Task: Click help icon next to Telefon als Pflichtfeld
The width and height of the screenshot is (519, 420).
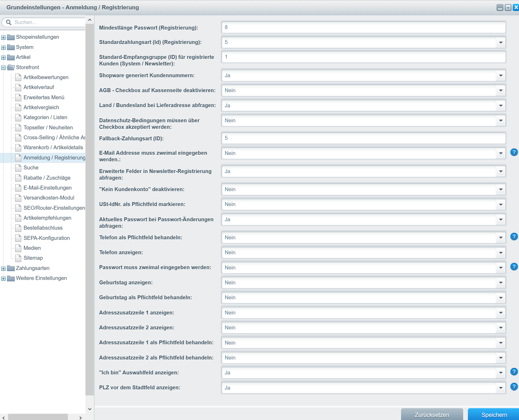Action: click(514, 237)
